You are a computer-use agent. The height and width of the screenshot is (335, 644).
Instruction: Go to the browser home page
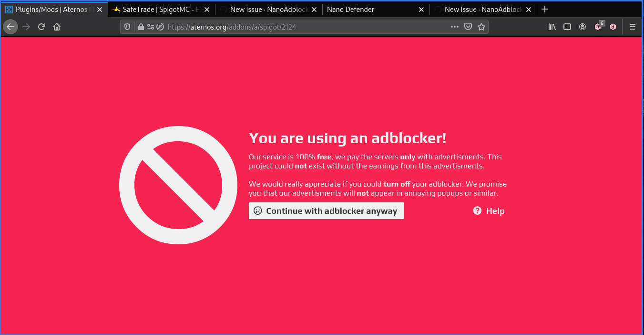pos(57,27)
